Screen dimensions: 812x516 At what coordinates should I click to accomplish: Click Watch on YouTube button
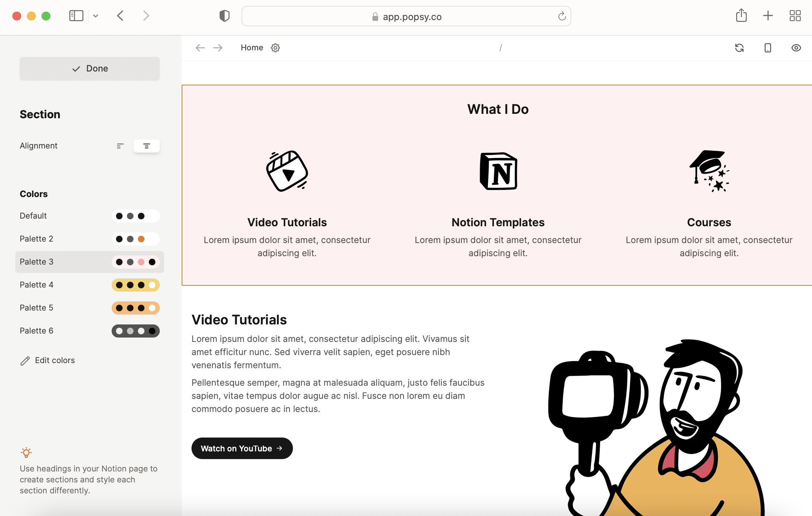point(242,448)
